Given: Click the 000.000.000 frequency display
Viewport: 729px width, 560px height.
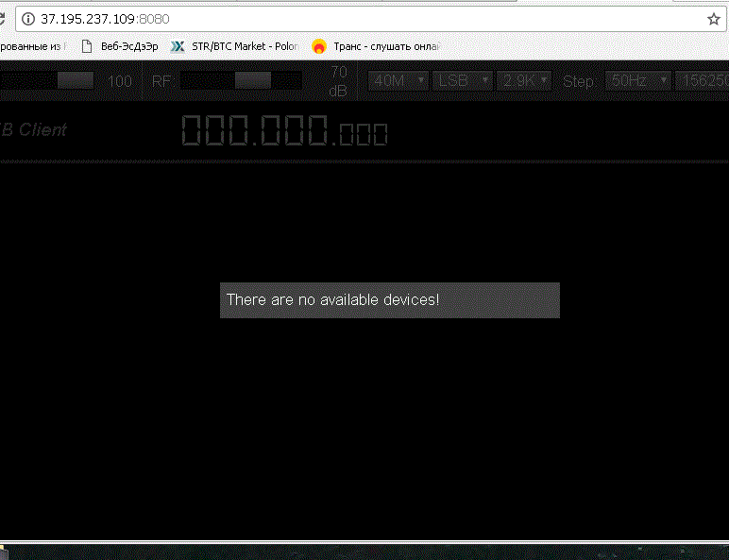Looking at the screenshot, I should pos(283,131).
